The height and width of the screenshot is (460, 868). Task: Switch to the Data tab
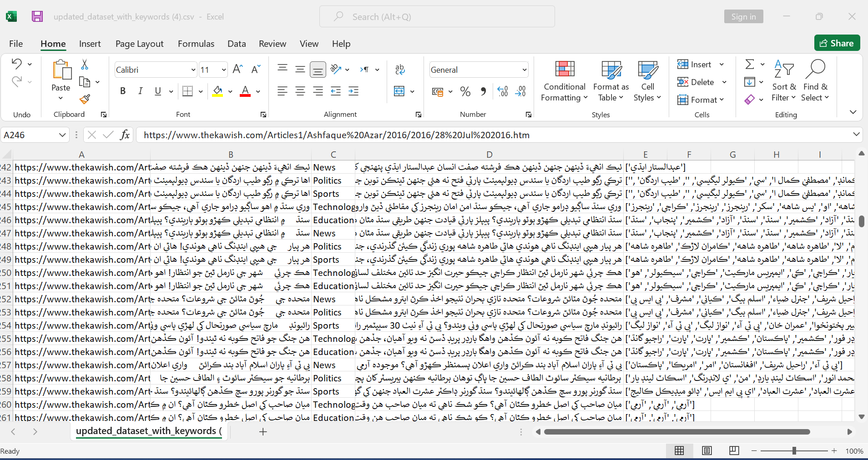click(x=237, y=44)
